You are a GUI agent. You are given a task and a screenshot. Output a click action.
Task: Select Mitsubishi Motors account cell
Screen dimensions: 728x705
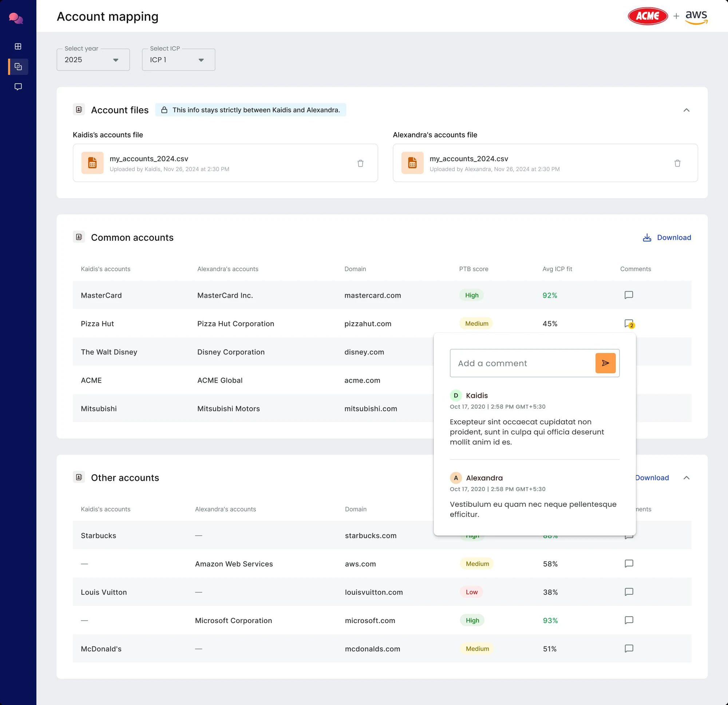(229, 409)
